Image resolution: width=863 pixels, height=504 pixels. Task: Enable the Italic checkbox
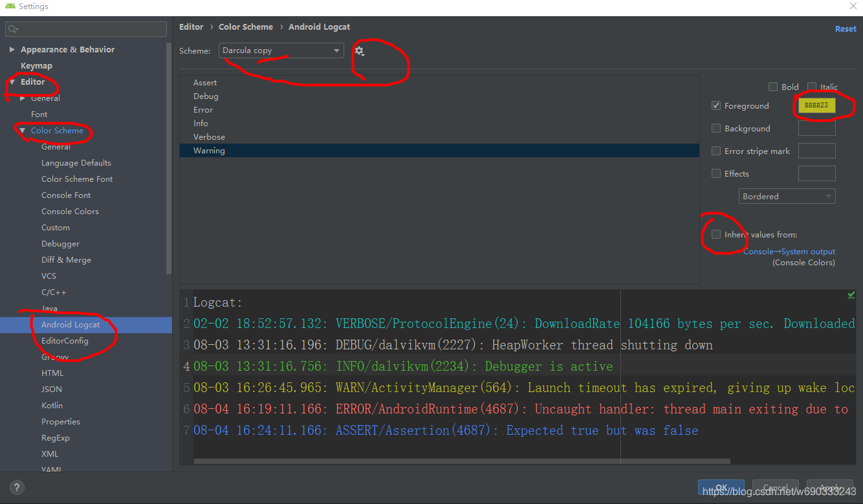coord(812,87)
